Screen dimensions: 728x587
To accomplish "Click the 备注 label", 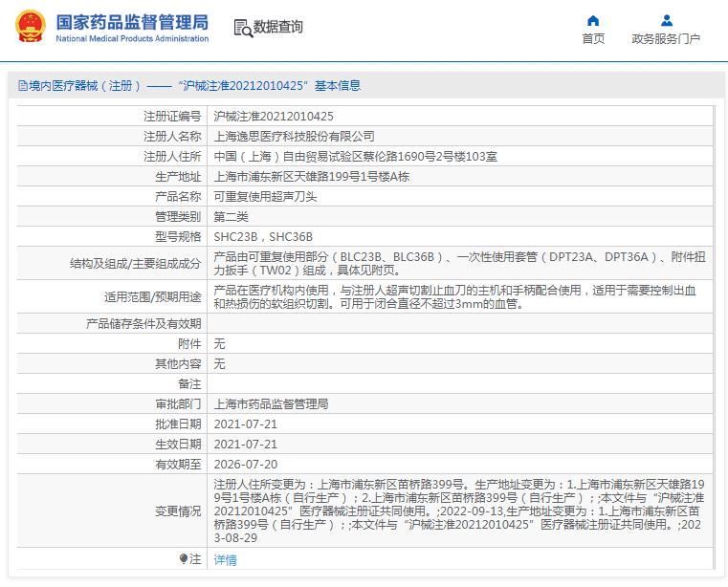I will click(x=190, y=383).
